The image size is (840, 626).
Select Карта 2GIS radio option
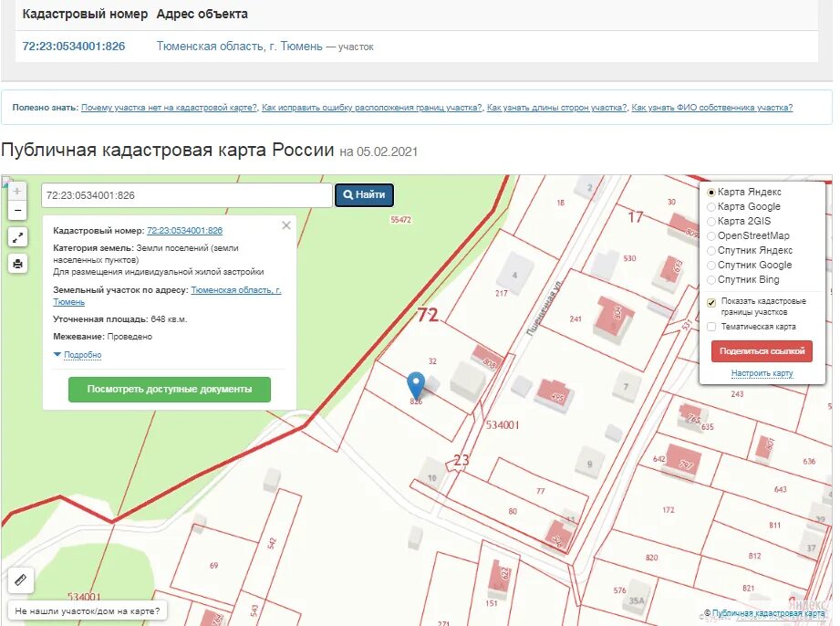[711, 222]
